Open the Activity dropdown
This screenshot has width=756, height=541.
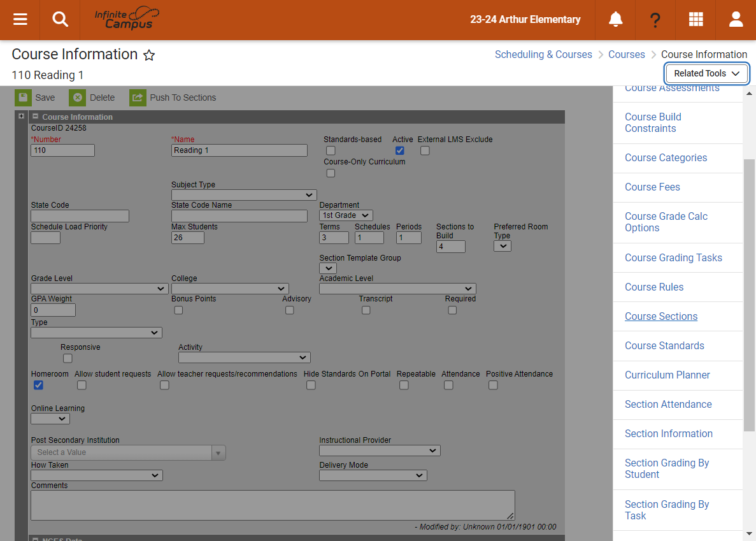pyautogui.click(x=245, y=357)
